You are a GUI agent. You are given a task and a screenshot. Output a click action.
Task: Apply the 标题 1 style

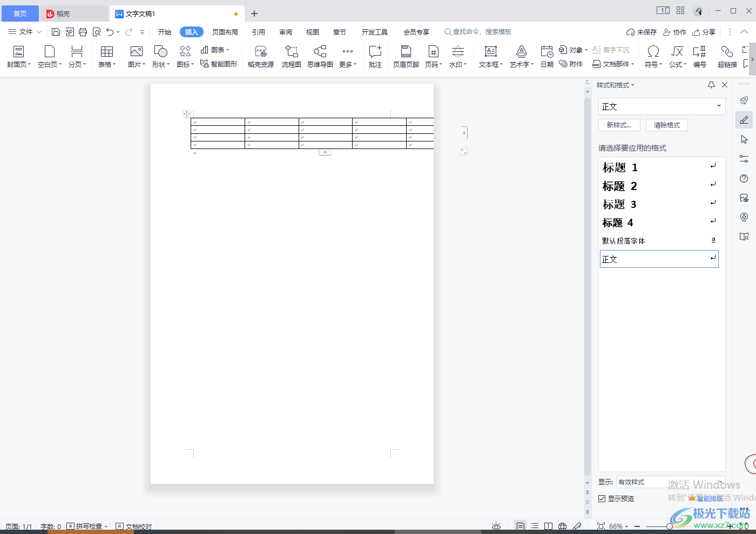659,167
